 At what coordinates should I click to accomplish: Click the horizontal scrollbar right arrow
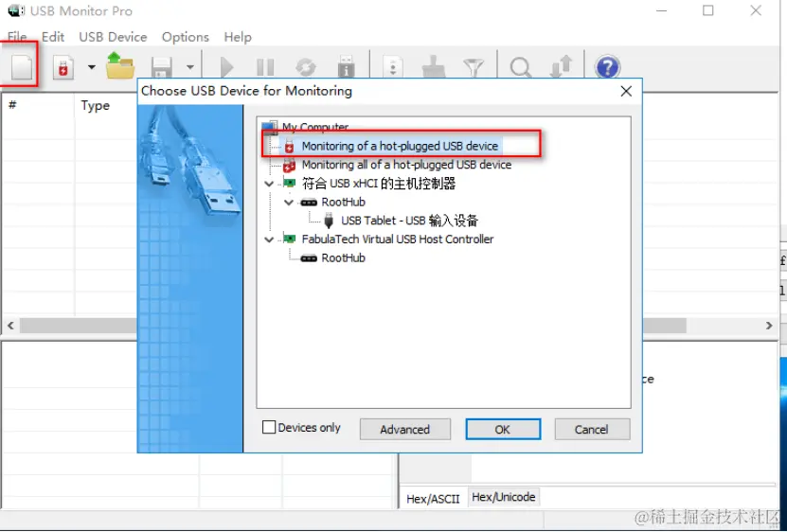click(769, 326)
